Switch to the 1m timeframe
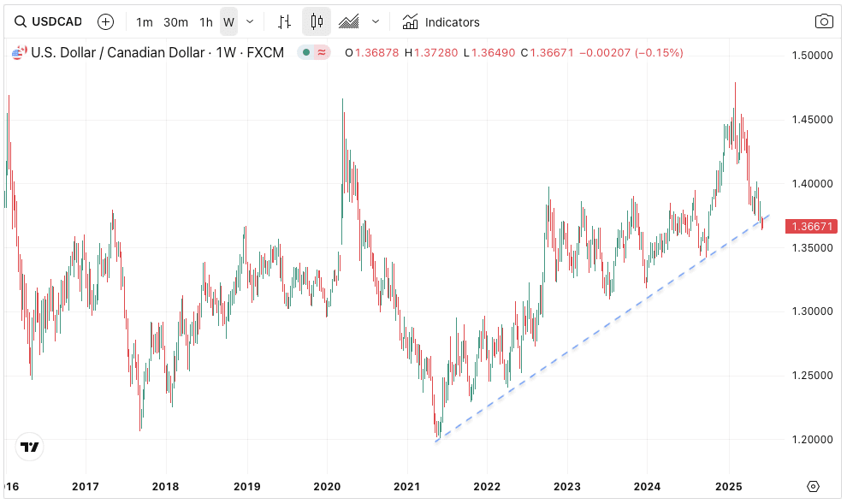Image resolution: width=847 pixels, height=504 pixels. coord(145,22)
